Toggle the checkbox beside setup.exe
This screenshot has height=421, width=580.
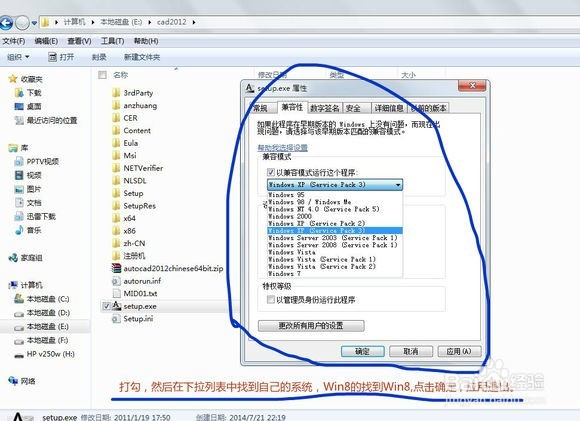coord(107,306)
